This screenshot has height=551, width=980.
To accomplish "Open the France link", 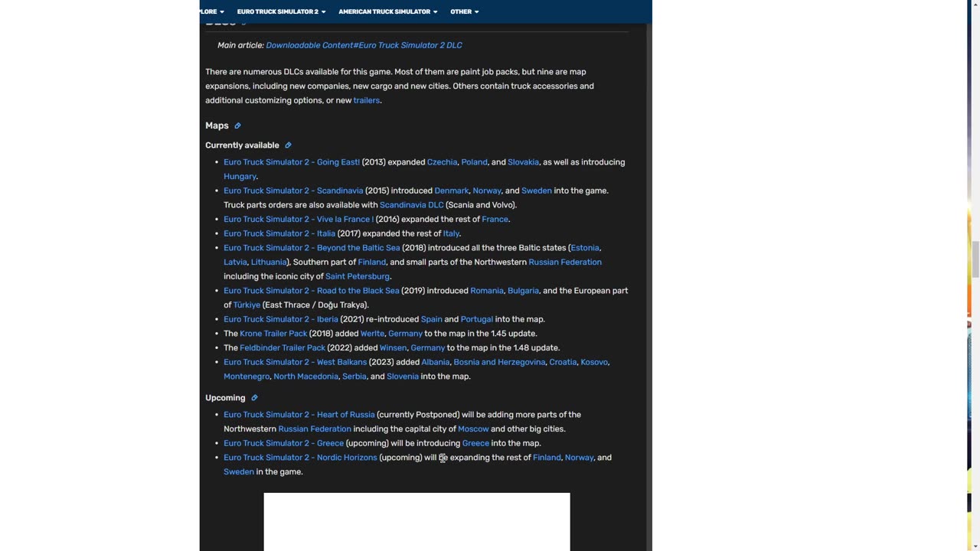I will [x=495, y=220].
